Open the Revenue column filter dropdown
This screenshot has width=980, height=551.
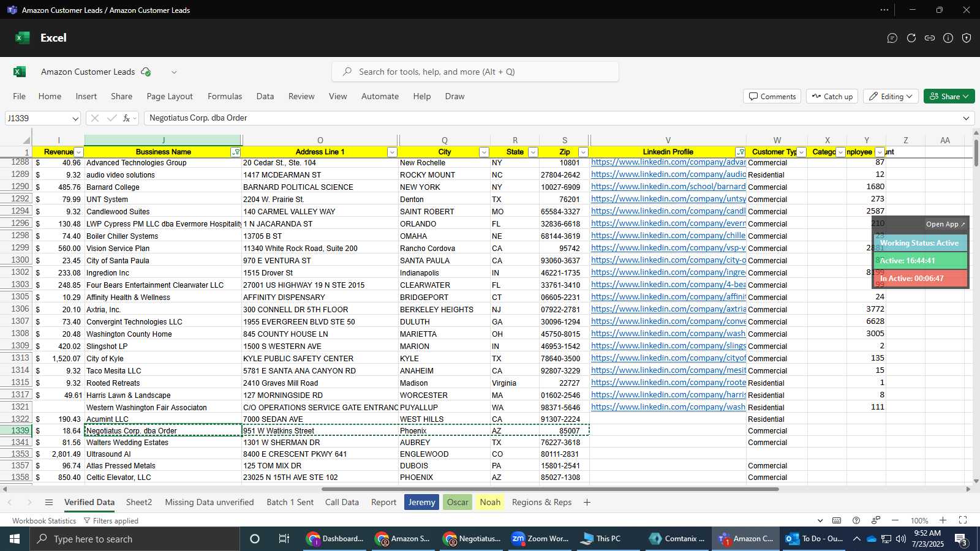(78, 152)
